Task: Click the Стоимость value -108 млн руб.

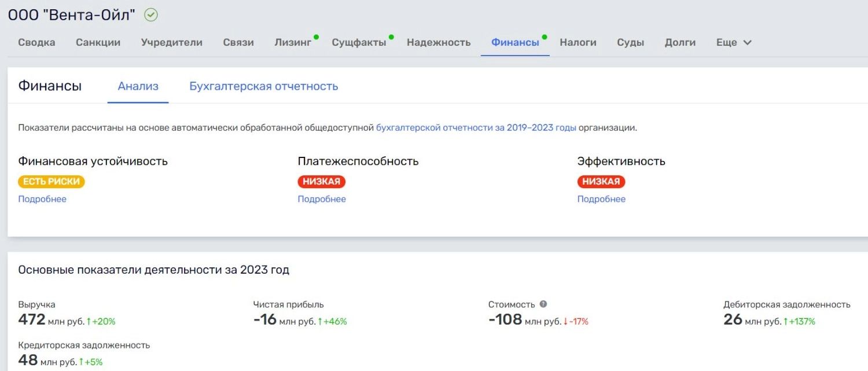Action: 525,319
